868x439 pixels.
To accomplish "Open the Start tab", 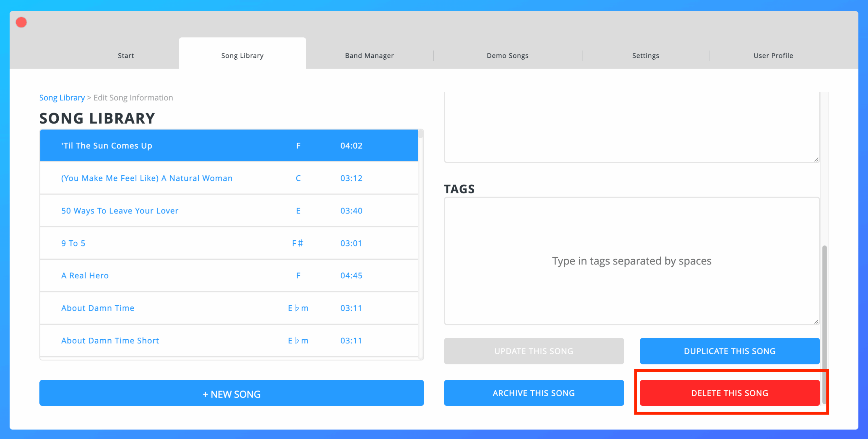I will [126, 56].
